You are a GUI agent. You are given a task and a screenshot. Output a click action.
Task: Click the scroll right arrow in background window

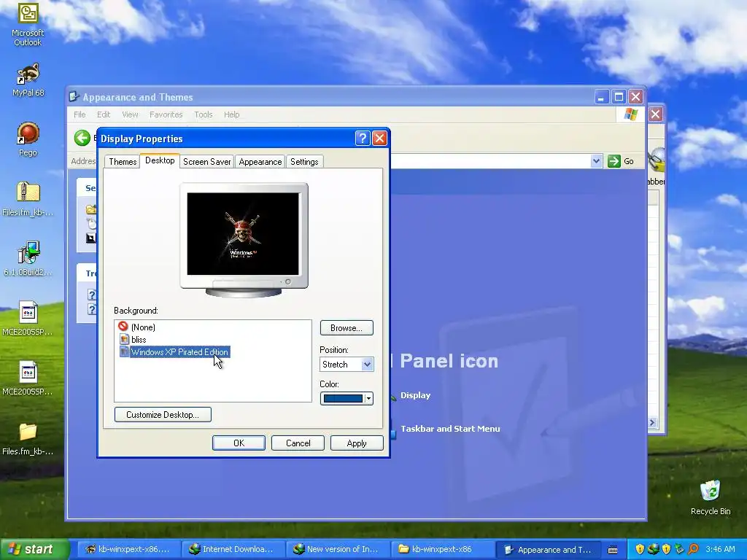point(651,422)
